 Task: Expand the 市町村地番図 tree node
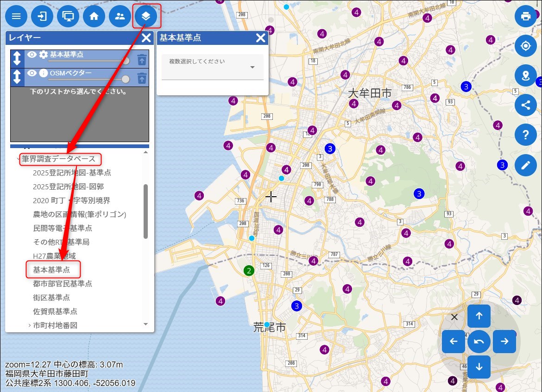coord(29,325)
